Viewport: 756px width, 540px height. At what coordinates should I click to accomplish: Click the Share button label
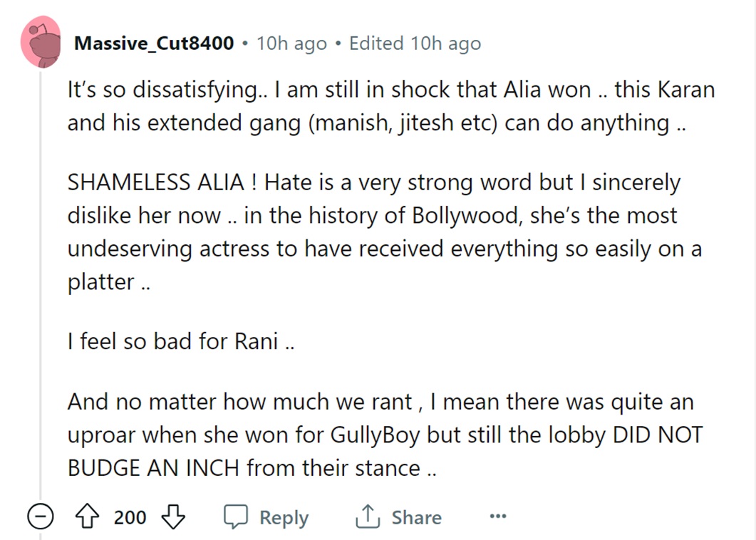click(x=416, y=517)
